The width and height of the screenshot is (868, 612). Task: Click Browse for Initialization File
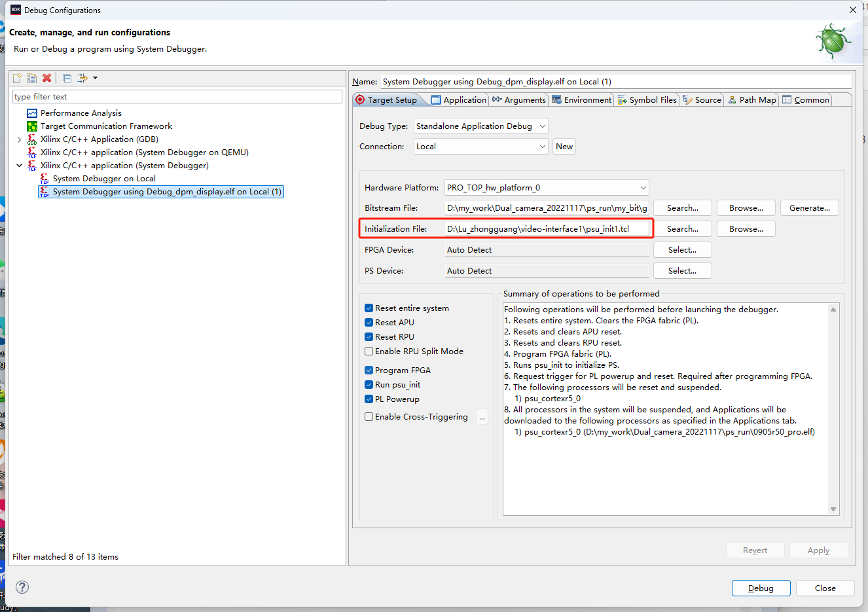[746, 229]
